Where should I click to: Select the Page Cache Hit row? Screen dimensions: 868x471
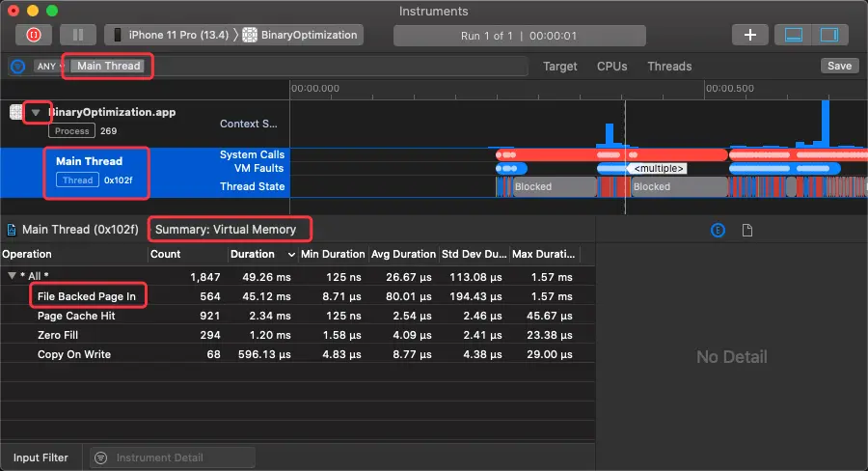[x=298, y=316]
